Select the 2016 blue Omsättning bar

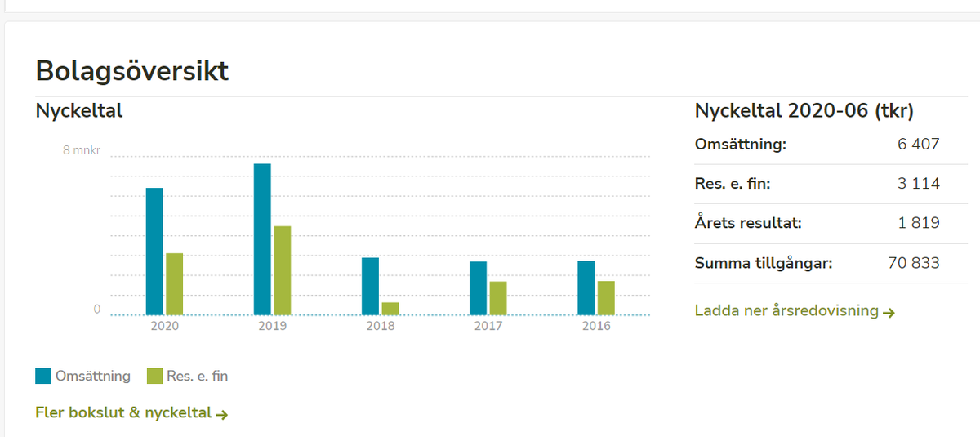coord(586,288)
